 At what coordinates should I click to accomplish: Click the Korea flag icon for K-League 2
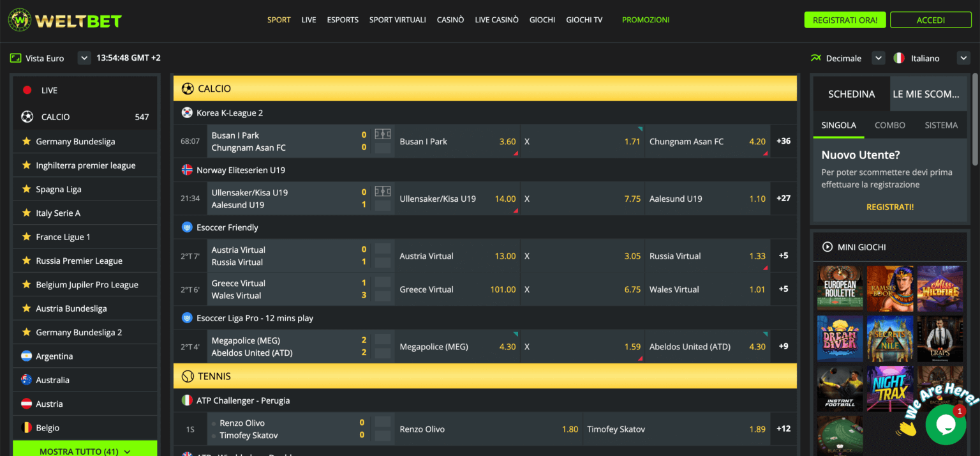(x=187, y=112)
